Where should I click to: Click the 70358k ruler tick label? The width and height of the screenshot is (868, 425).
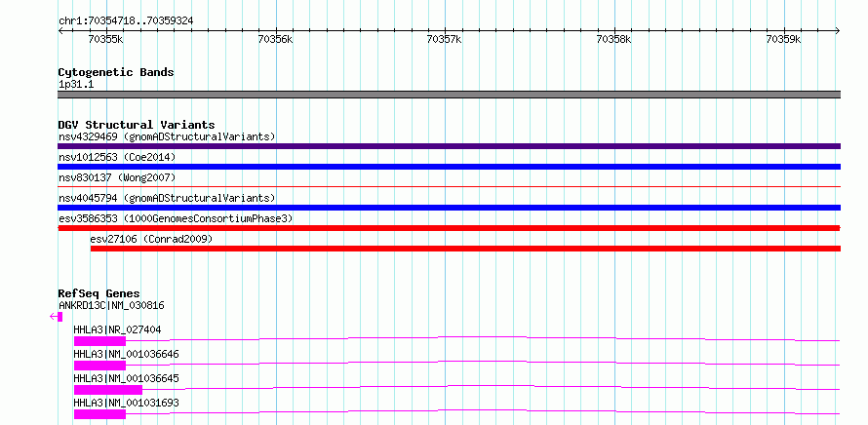coord(613,39)
